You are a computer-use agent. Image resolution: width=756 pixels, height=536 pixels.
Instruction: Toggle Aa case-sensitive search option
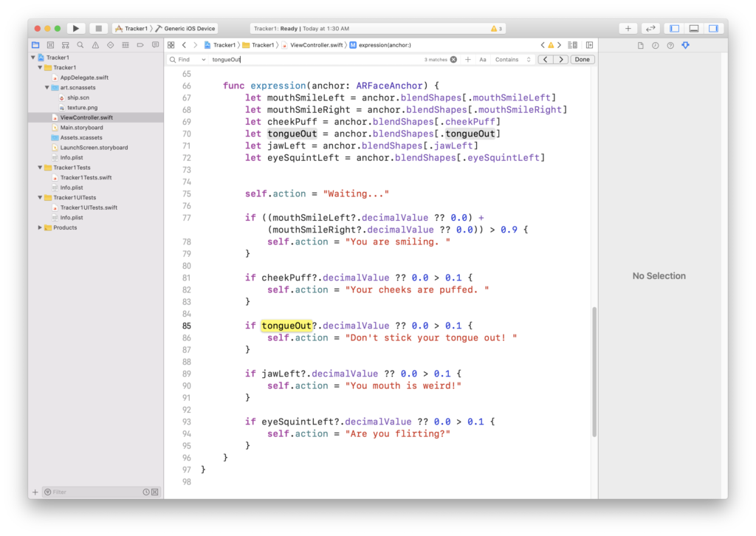coord(483,59)
